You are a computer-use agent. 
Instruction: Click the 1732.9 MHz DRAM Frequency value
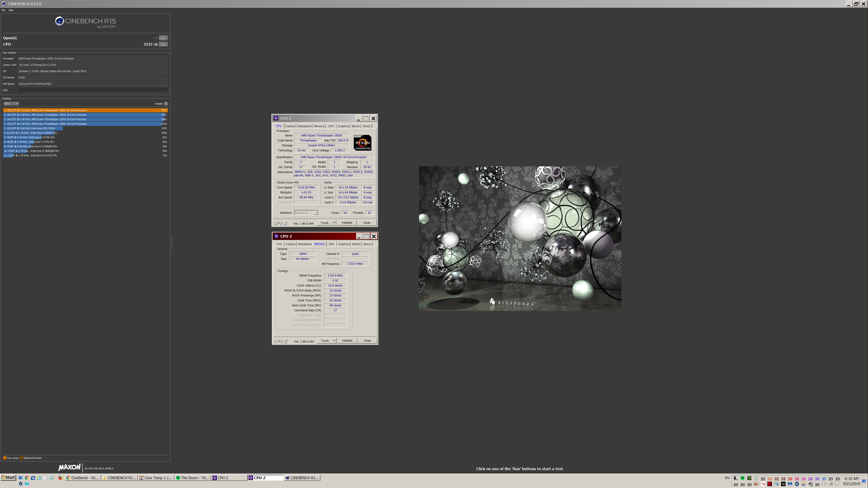pos(335,275)
